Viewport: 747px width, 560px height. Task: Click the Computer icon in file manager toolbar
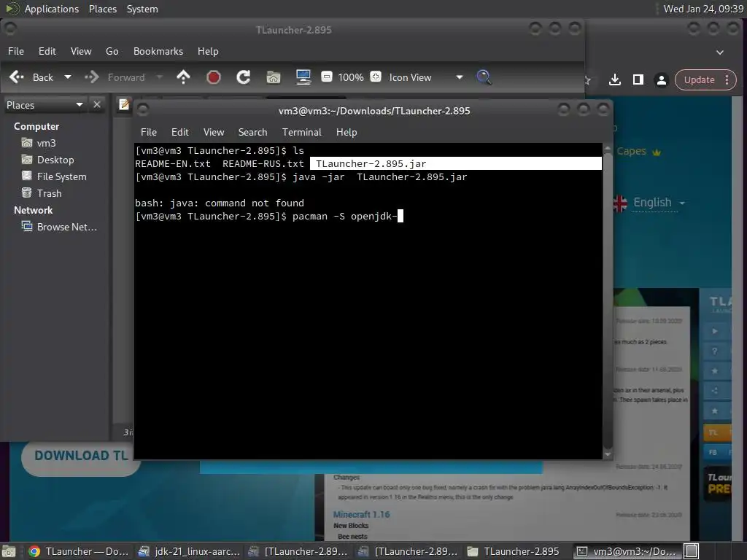[303, 77]
